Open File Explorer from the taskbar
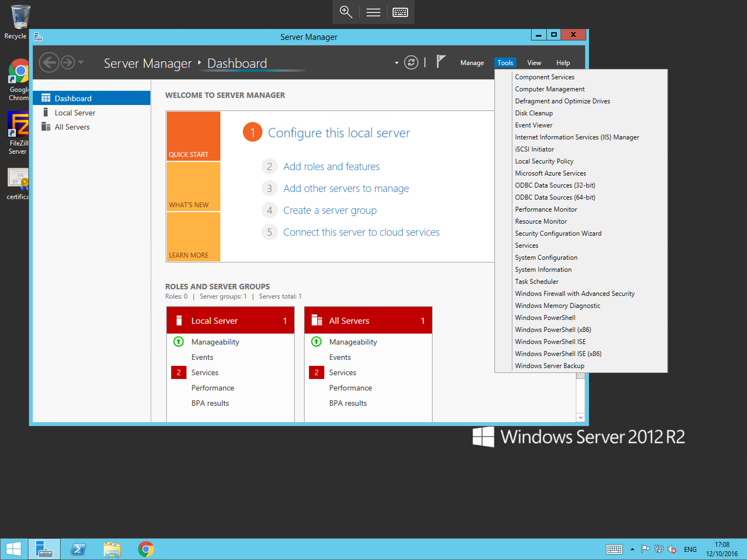This screenshot has width=747, height=560. click(x=112, y=549)
